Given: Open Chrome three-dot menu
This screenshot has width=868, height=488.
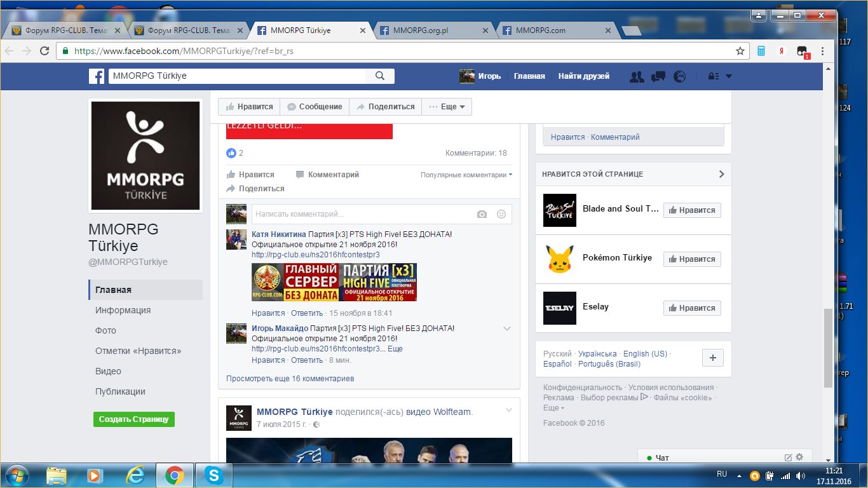Looking at the screenshot, I should (824, 51).
